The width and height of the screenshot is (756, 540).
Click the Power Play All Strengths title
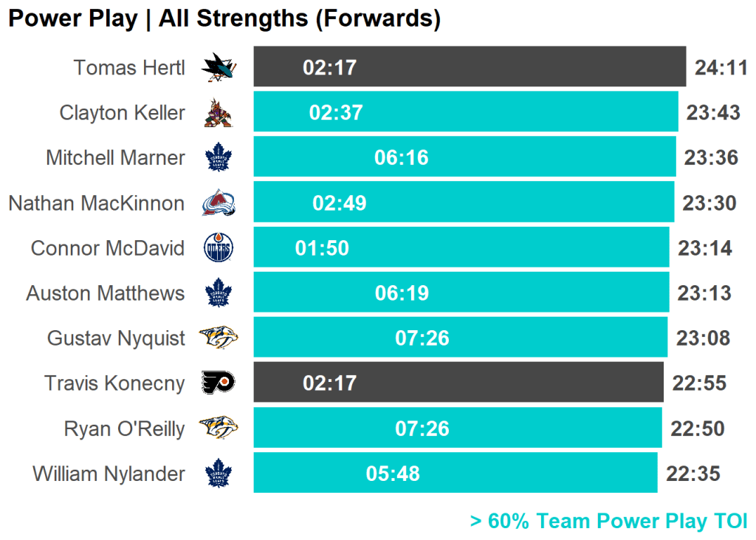(x=224, y=18)
